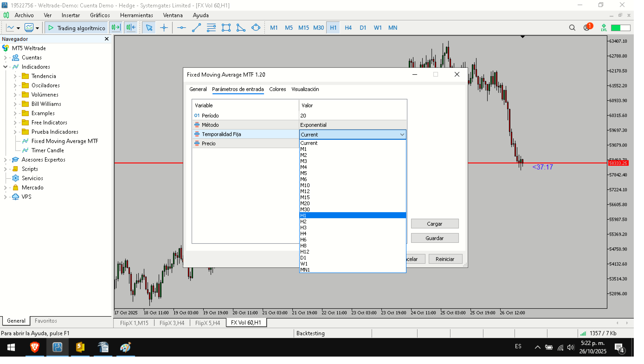Image resolution: width=644 pixels, height=364 pixels.
Task: Switch to the Favoritos tab in Navigator
Action: click(x=46, y=321)
